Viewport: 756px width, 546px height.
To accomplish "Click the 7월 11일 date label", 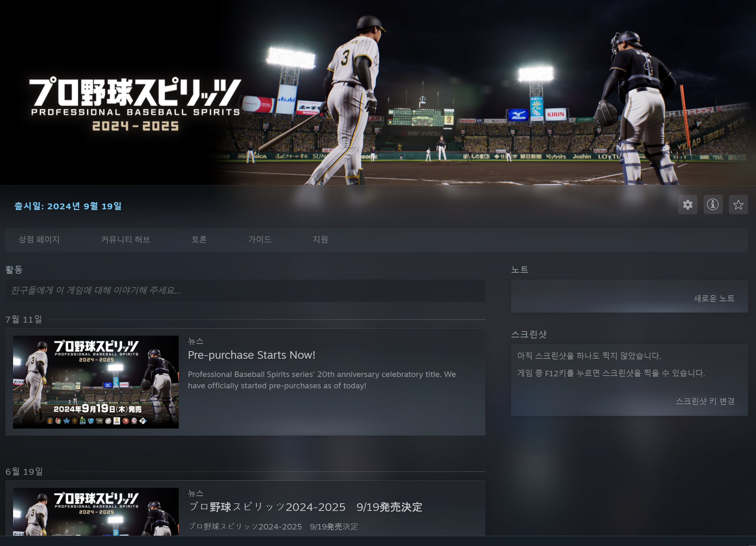I will (24, 319).
